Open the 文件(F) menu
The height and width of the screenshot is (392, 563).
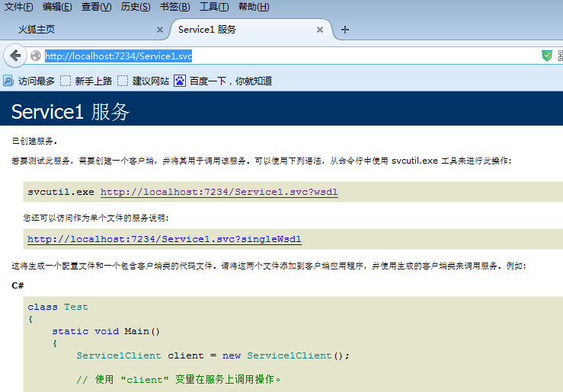point(19,7)
